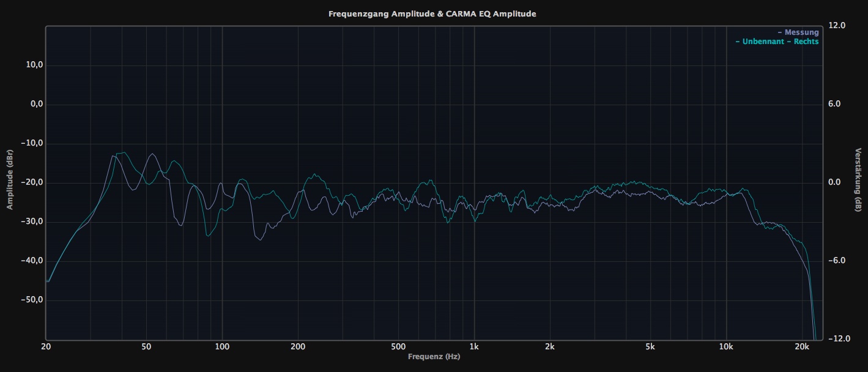Click the 500 Hz tick label
This screenshot has height=372, width=868.
tap(398, 347)
